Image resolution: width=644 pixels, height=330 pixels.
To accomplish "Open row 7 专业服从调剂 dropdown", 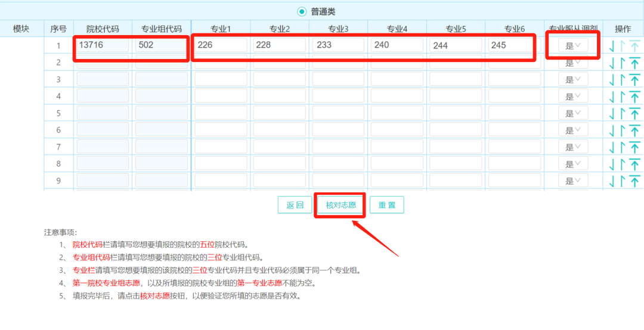I will click(573, 147).
